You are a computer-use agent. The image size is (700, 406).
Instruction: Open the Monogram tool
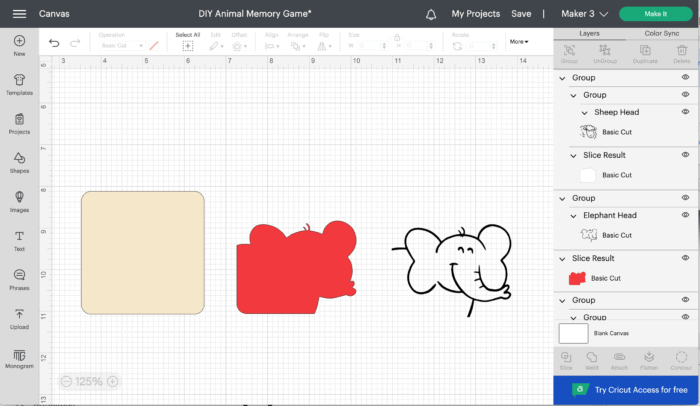point(19,359)
